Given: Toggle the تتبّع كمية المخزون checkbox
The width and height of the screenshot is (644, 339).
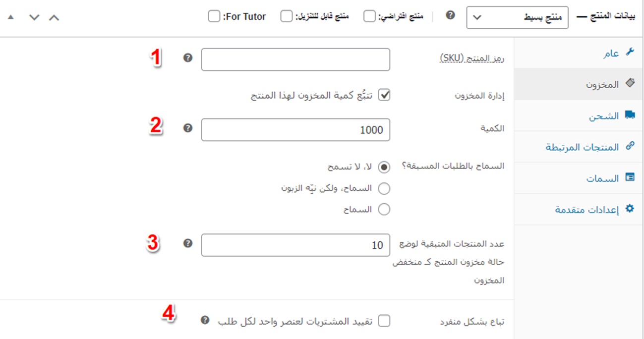Looking at the screenshot, I should point(384,95).
